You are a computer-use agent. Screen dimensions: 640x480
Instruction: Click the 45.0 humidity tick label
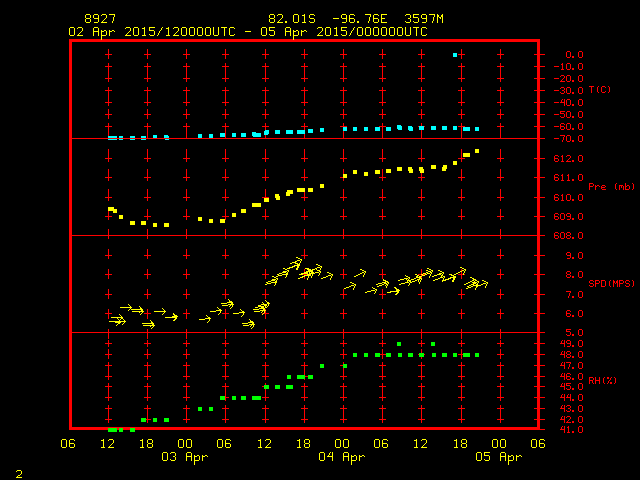[571, 387]
